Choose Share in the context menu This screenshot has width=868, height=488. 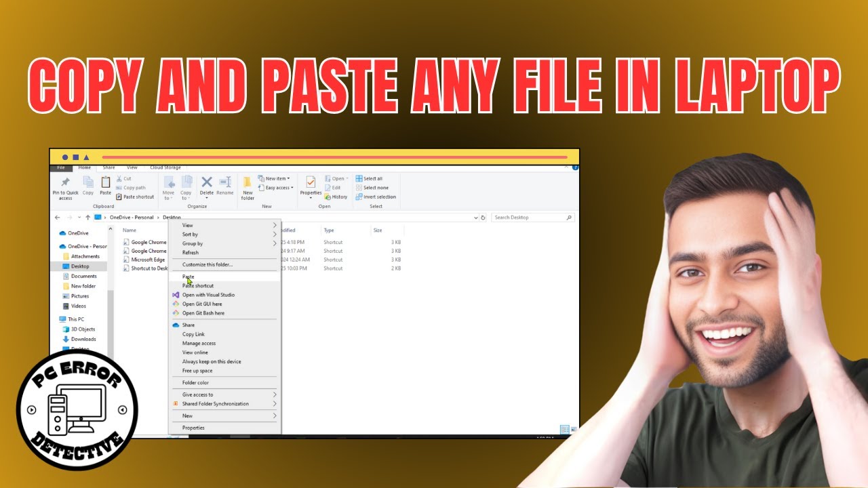tap(224, 325)
